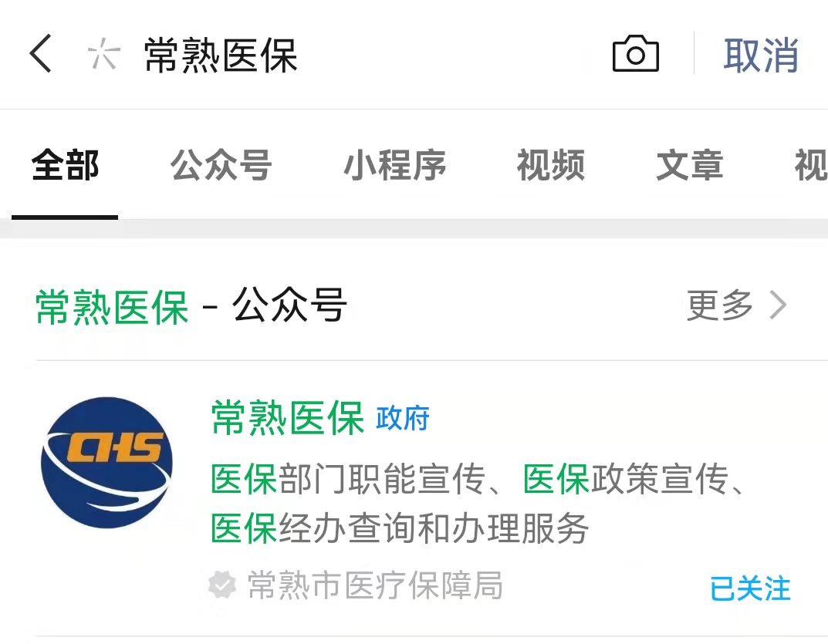This screenshot has width=828, height=644.
Task: Open camera image search
Action: 635,53
